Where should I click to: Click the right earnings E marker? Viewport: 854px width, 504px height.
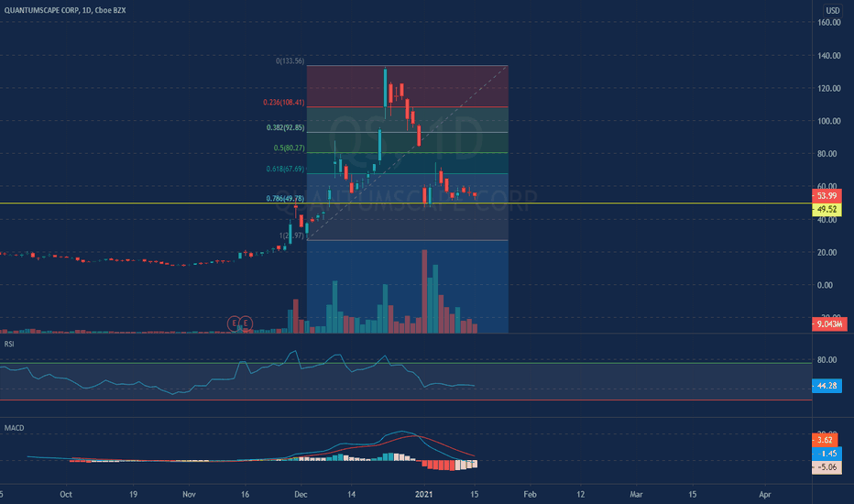(246, 323)
